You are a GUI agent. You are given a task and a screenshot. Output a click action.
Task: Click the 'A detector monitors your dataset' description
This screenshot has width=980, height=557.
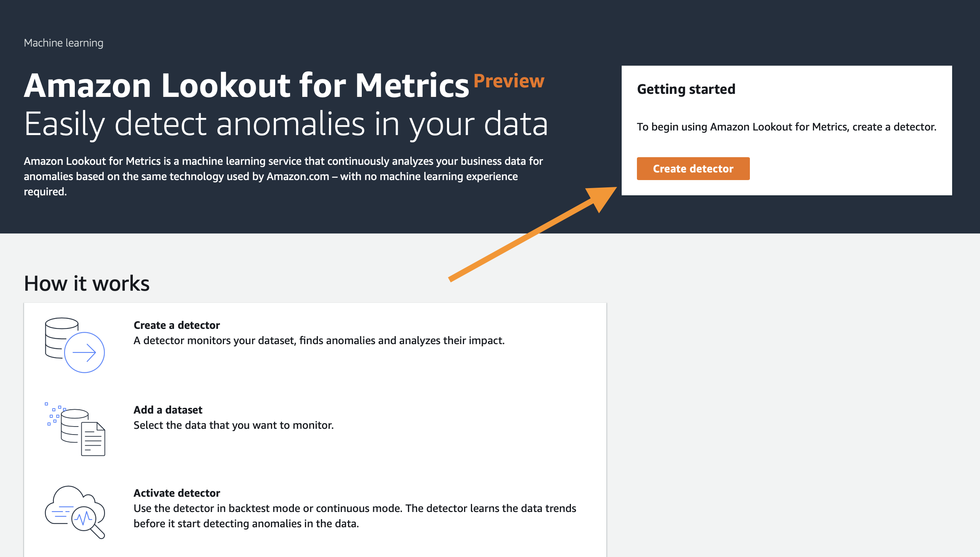tap(319, 340)
